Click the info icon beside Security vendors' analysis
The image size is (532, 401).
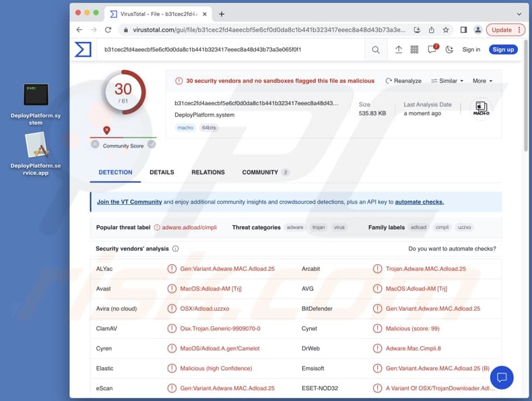click(x=175, y=249)
